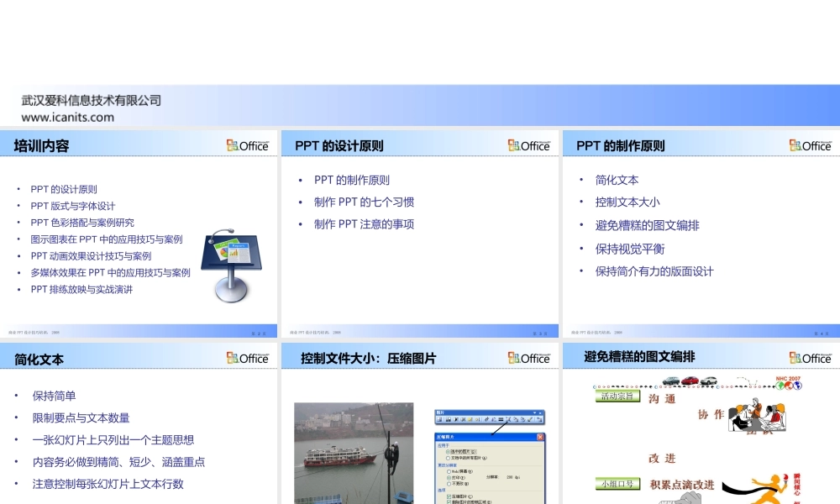This screenshot has width=840, height=504.
Task: Click the 积累点滴改进 text
Action: coord(682,485)
